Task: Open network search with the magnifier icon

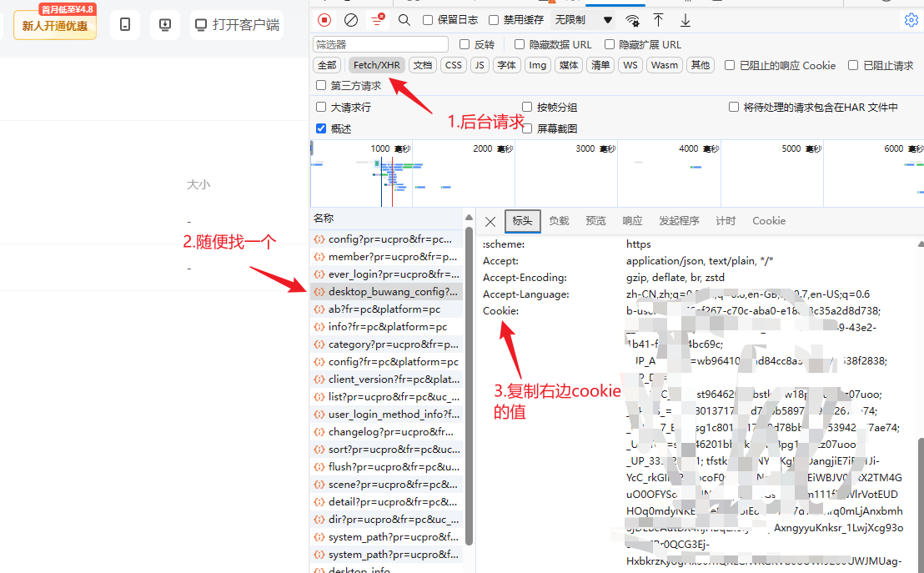Action: click(x=404, y=20)
